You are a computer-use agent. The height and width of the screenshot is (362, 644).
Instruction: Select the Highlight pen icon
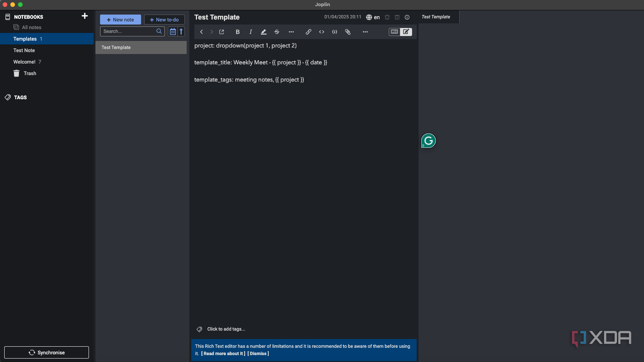[x=264, y=32]
